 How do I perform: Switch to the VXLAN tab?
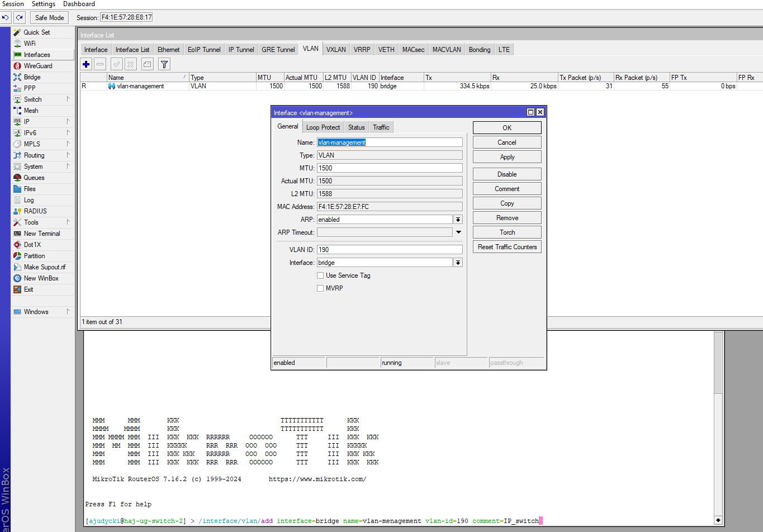click(336, 50)
